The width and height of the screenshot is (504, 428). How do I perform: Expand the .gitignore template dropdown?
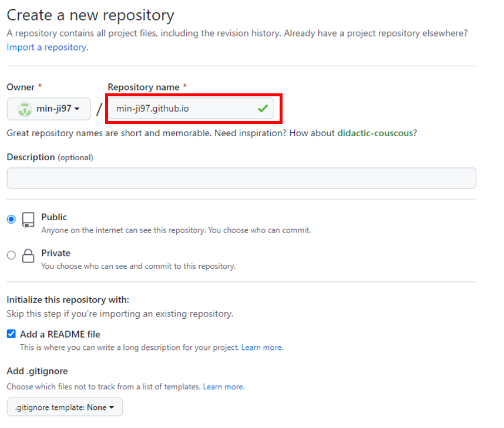coord(65,407)
